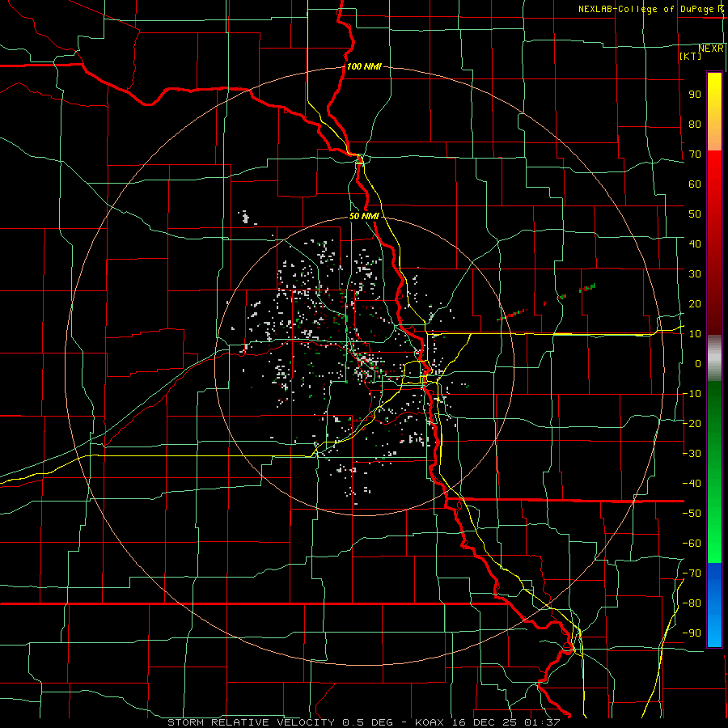Click the positive 30 value on the velocity scale
728x728 pixels.
(x=695, y=274)
